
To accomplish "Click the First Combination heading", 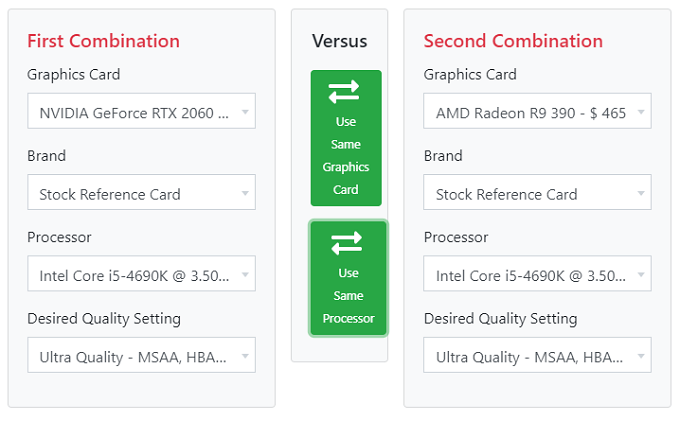I will 103,41.
